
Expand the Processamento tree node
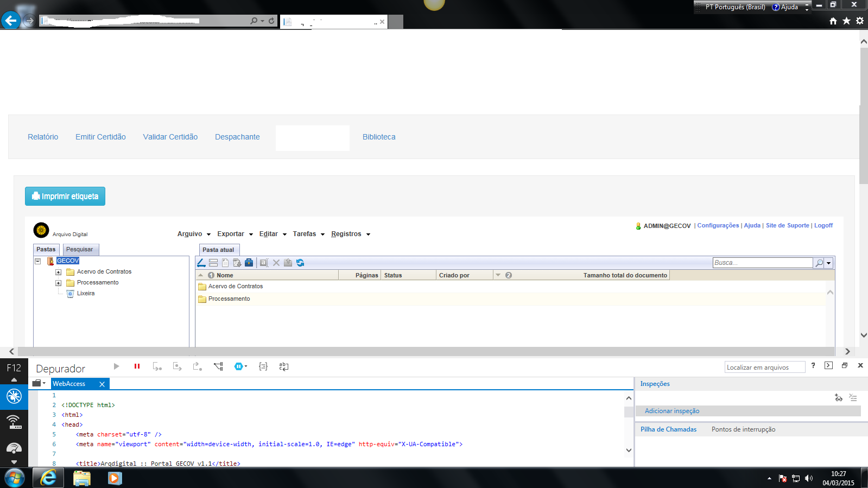pyautogui.click(x=58, y=283)
